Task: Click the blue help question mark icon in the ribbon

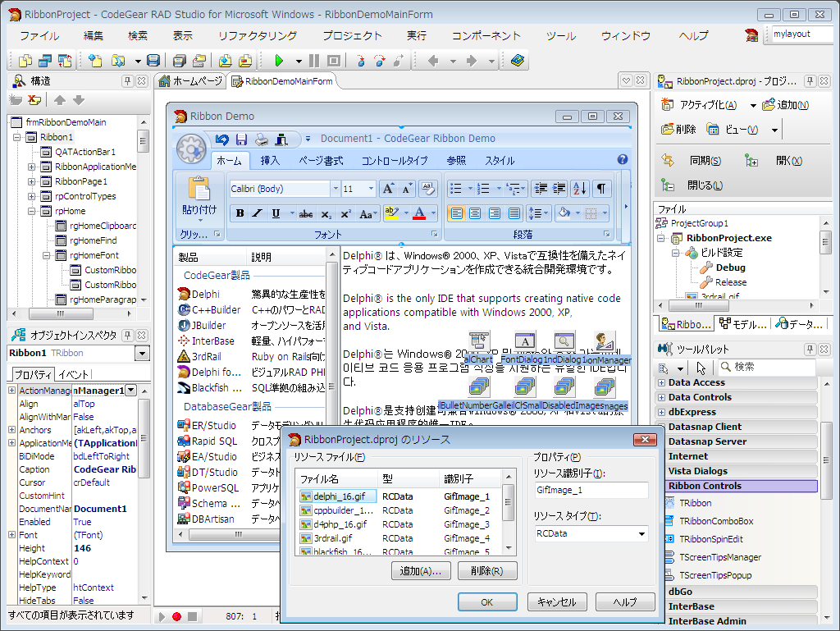Action: 622,159
